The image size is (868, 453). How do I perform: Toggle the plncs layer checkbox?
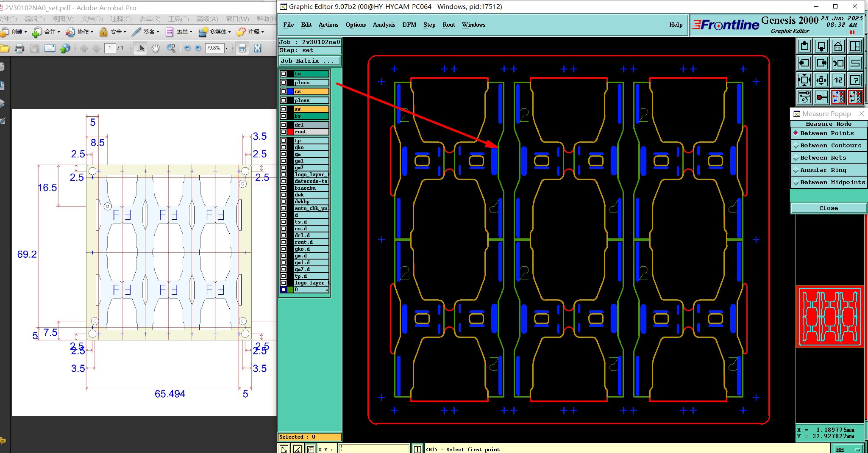(284, 83)
